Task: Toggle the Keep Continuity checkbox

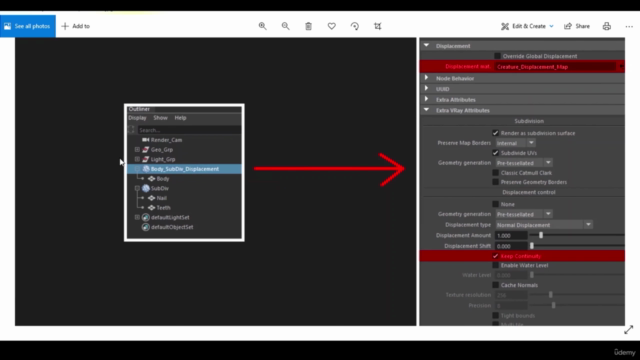Action: click(496, 256)
